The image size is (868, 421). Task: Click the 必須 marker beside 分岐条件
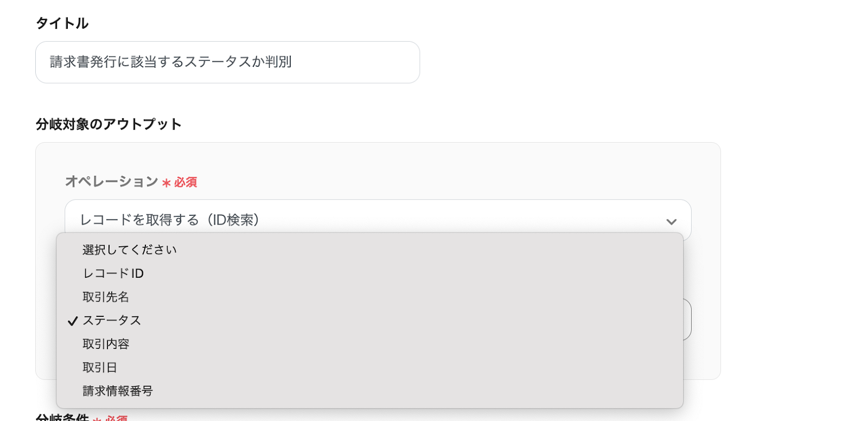click(x=116, y=418)
